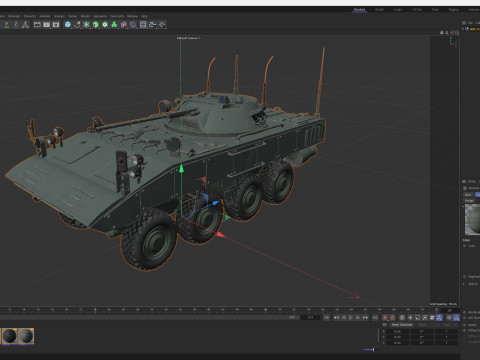Toggle the Z axis lock icon
The width and height of the screenshot is (480, 360).
click(x=16, y=25)
